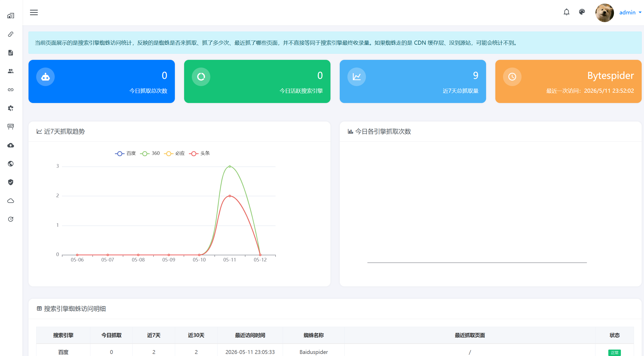The width and height of the screenshot is (644, 356).
Task: Click the robot icon on 今日抓取总次数 card
Action: click(x=45, y=77)
